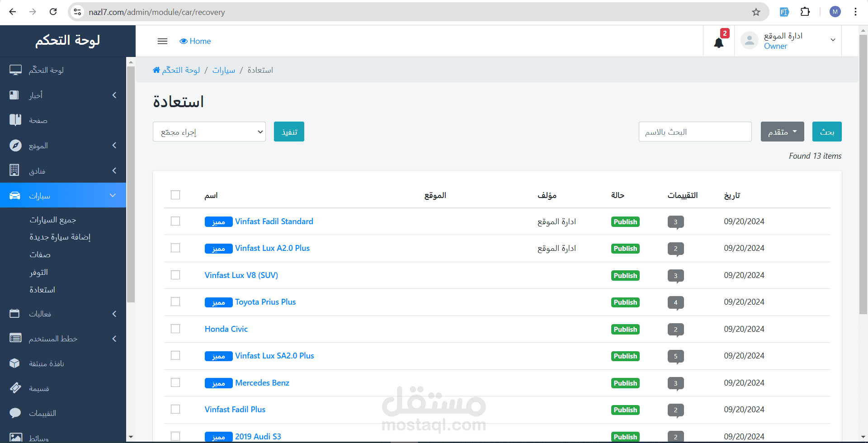The width and height of the screenshot is (868, 443).
Task: Click the سيارات breadcrumb link
Action: 224,70
